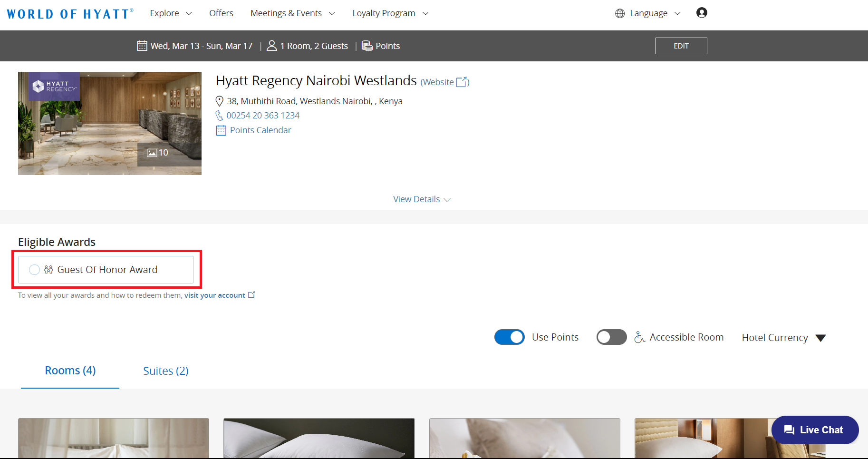Click the calendar icon beside stay dates

click(142, 46)
